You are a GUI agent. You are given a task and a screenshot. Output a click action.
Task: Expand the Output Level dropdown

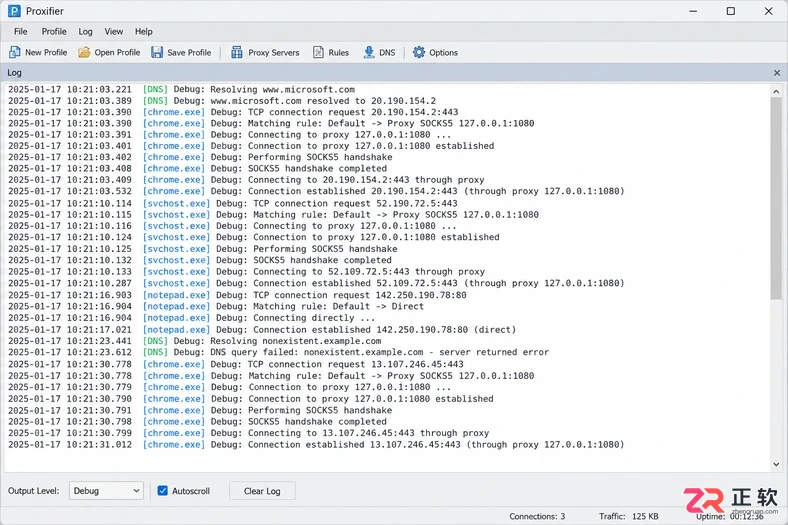coord(106,491)
